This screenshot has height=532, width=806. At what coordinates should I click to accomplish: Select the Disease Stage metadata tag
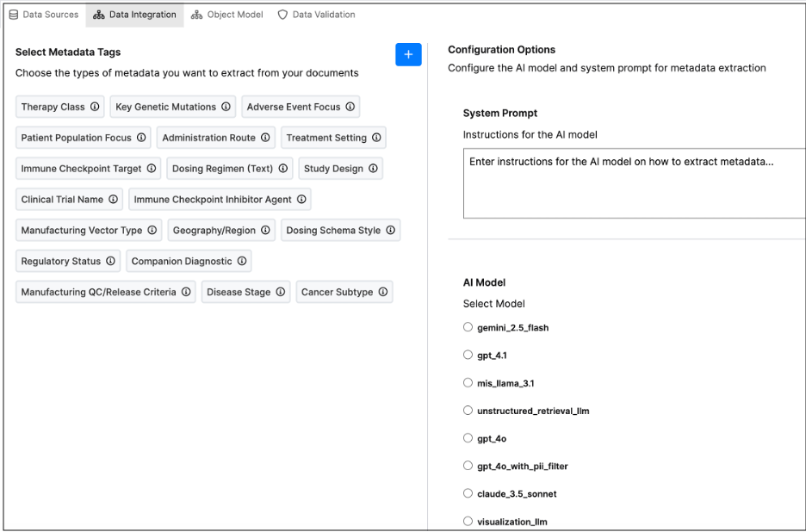click(x=239, y=292)
